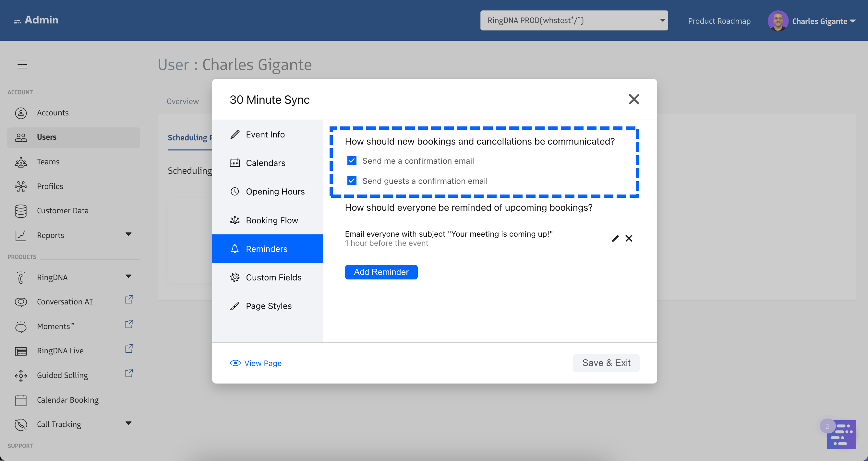
Task: Click the Add Reminder button
Action: [x=381, y=272]
